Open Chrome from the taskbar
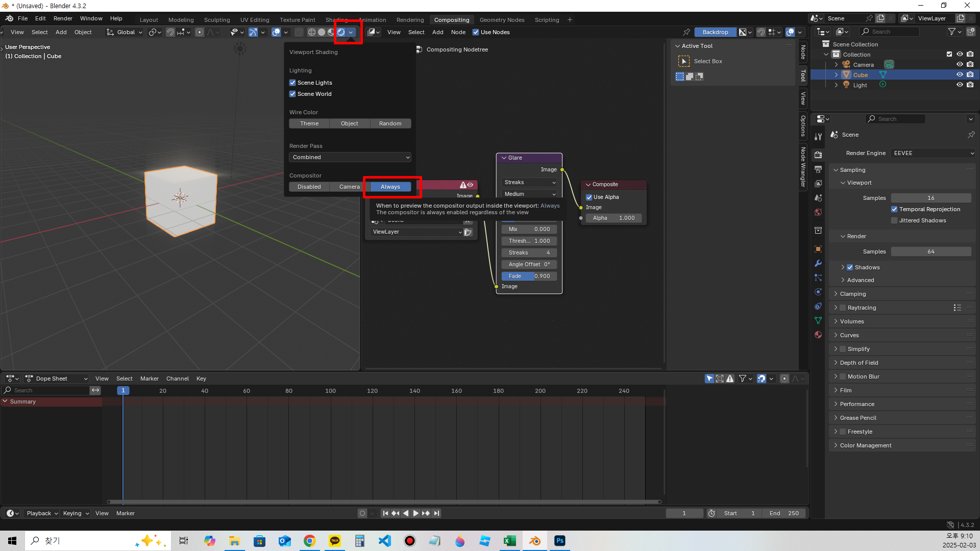 (x=309, y=541)
